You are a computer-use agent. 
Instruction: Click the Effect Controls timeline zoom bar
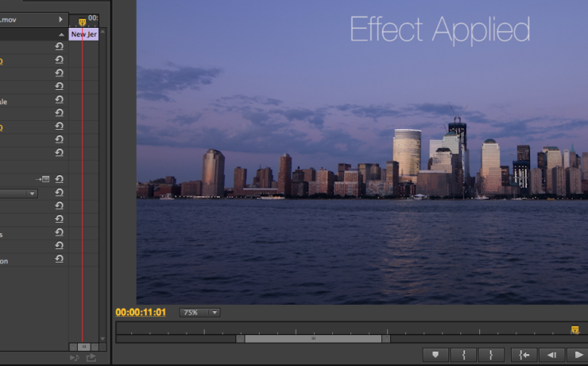pos(84,347)
